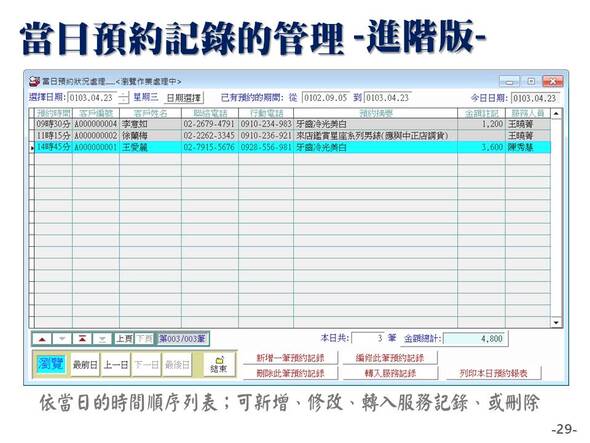Image resolution: width=590 pixels, height=443 pixels.
Task: Select customer number A000000001
Action: click(96, 147)
